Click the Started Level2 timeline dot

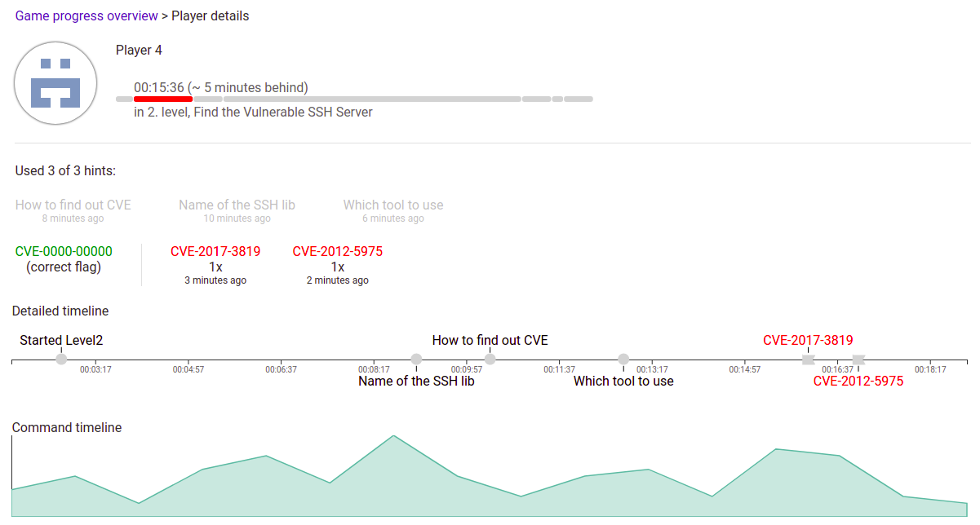tap(61, 359)
